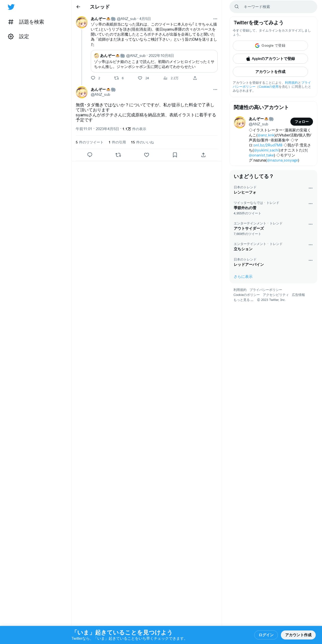
Task: Open 話題を検索 in the sidebar
Action: 26,22
